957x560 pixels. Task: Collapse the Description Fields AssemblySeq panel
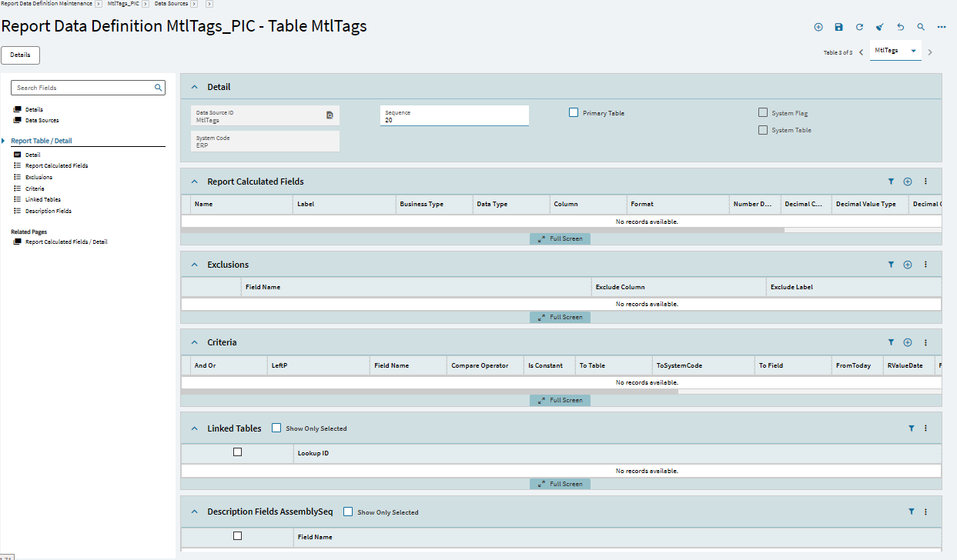click(195, 512)
